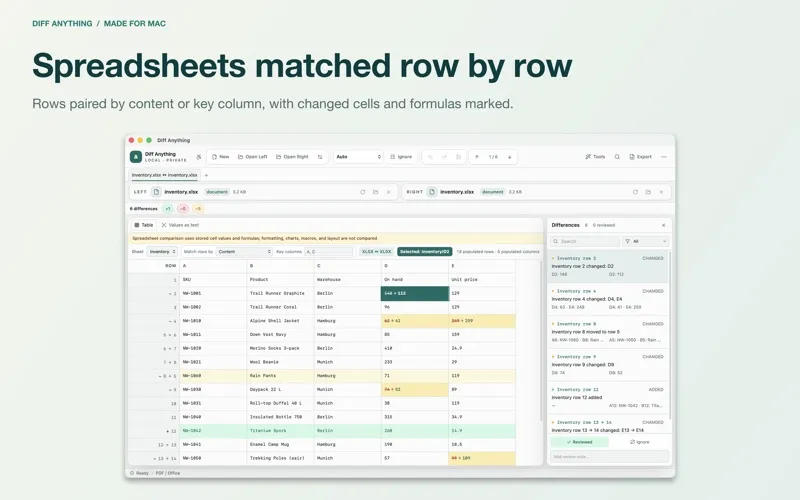The width and height of the screenshot is (800, 500).
Task: Click the Unit price header cell
Action: [x=482, y=280]
